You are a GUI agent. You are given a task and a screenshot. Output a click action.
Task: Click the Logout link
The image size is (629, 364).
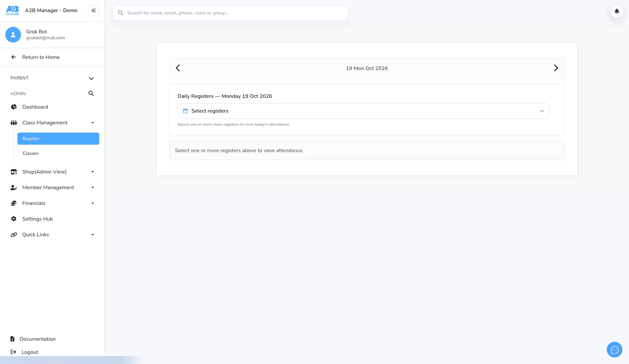[30, 352]
